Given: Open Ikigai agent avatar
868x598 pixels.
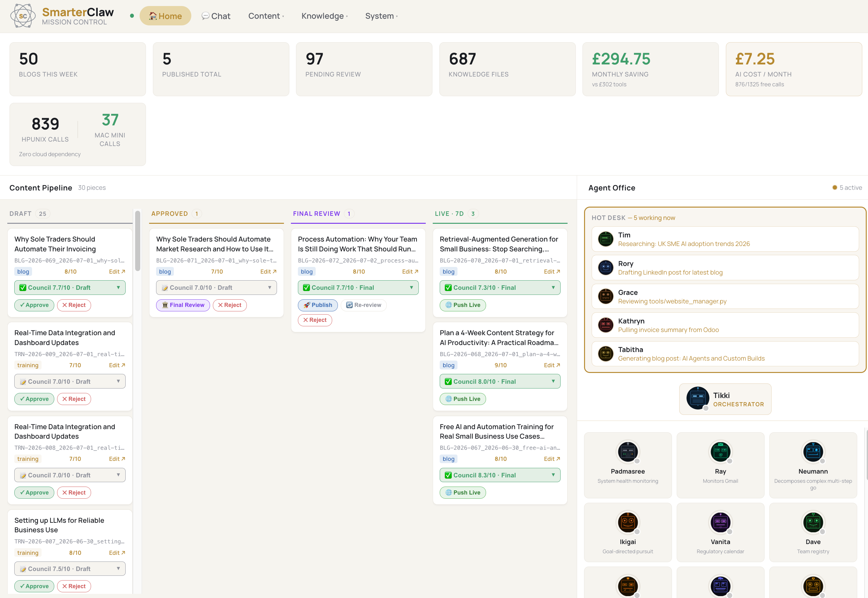Looking at the screenshot, I should point(628,522).
